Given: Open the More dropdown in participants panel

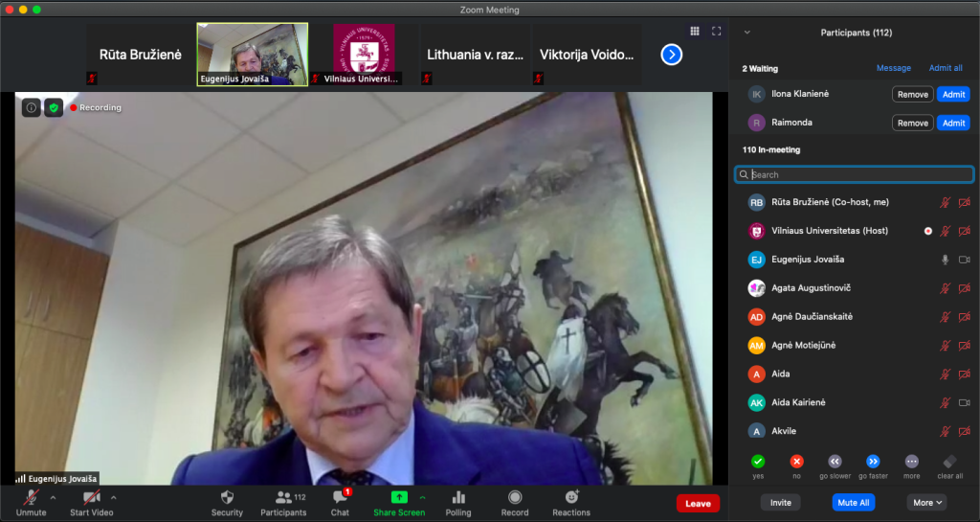Looking at the screenshot, I should coord(927,502).
